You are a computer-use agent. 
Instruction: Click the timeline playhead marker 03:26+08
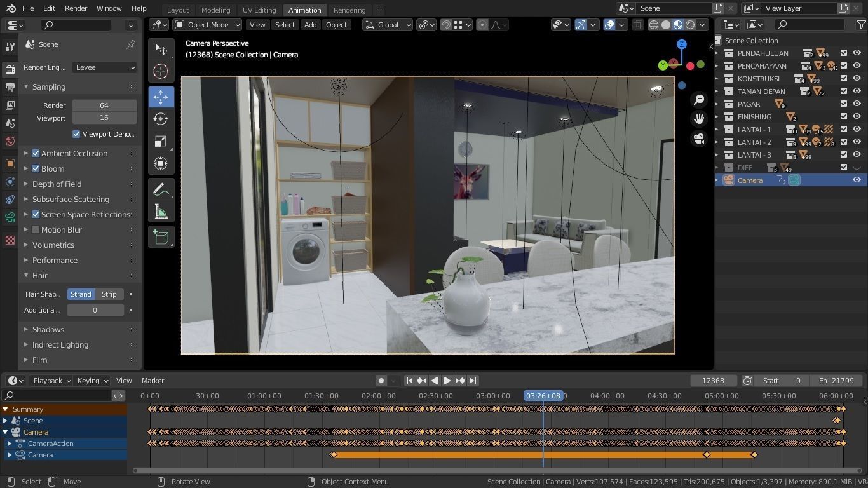[543, 396]
